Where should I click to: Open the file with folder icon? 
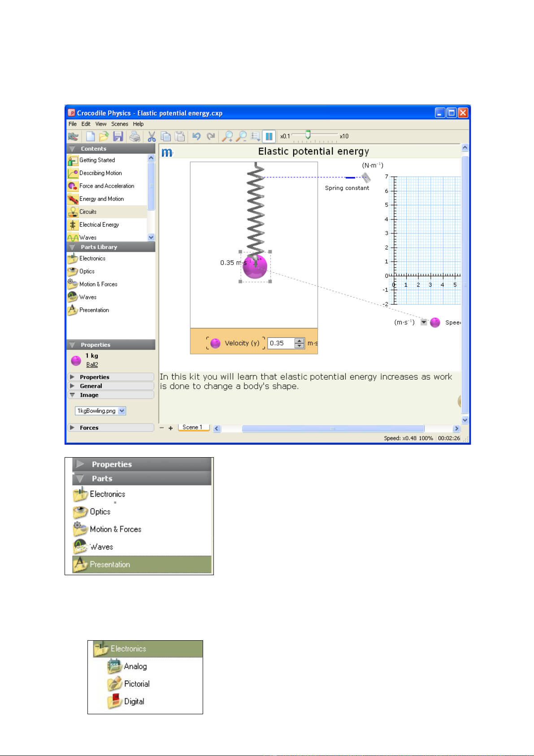[104, 136]
